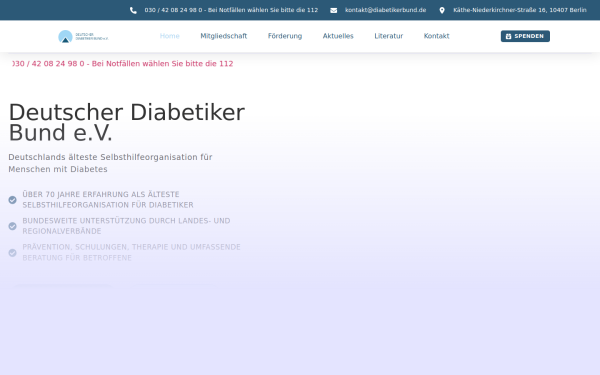Click the pink emergency phone number text
The width and height of the screenshot is (600, 375).
point(122,64)
